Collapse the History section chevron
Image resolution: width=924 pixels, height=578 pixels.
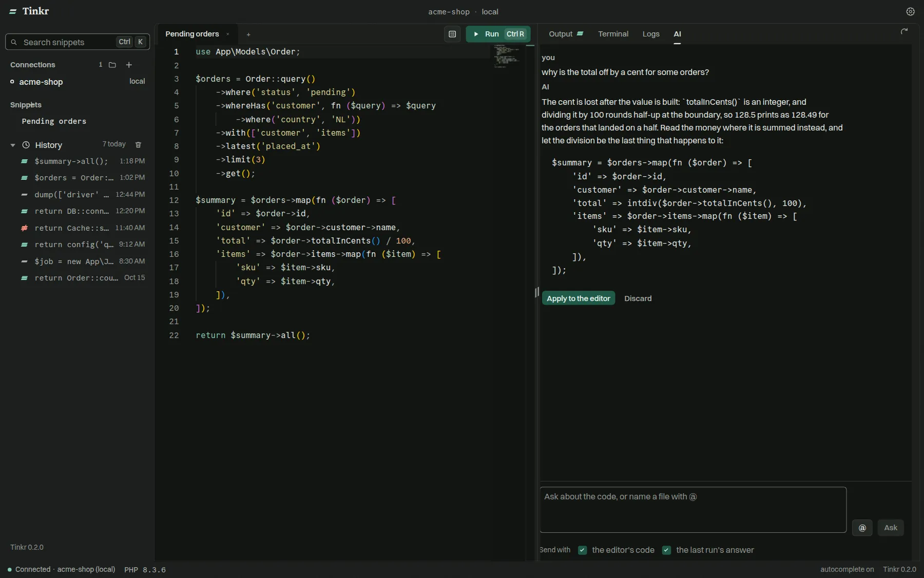click(x=13, y=145)
